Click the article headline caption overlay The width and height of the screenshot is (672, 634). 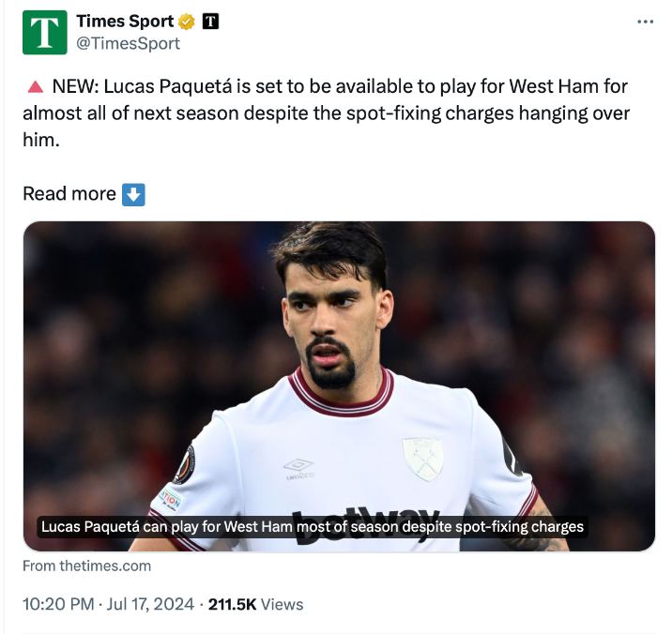(x=313, y=527)
